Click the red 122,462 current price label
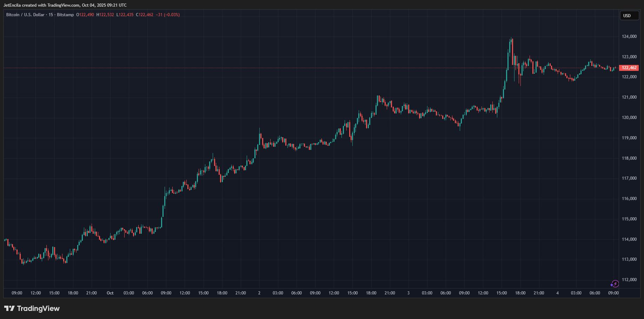 click(629, 68)
